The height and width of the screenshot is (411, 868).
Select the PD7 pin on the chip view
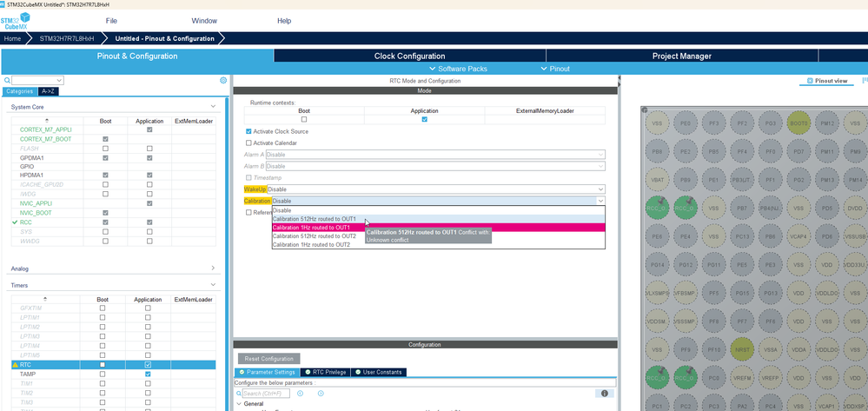(x=798, y=151)
